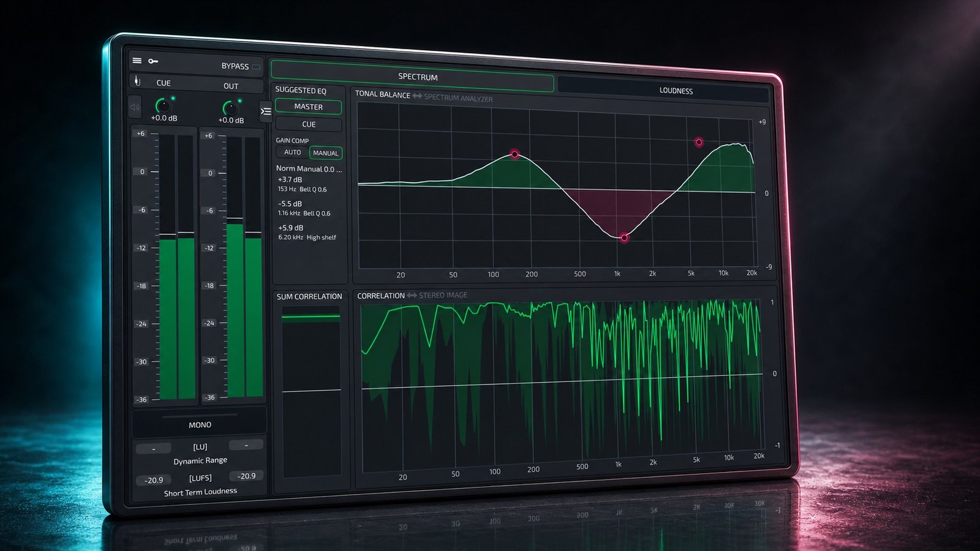
Task: Select AUTO gain compensation
Action: [x=293, y=152]
